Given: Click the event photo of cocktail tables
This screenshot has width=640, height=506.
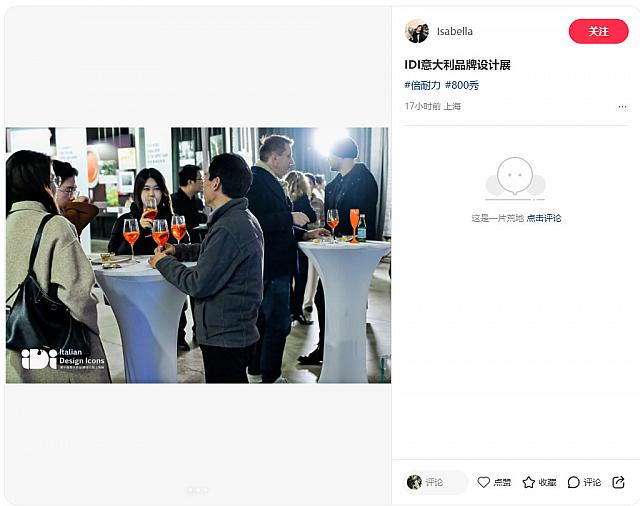Looking at the screenshot, I should 198,255.
